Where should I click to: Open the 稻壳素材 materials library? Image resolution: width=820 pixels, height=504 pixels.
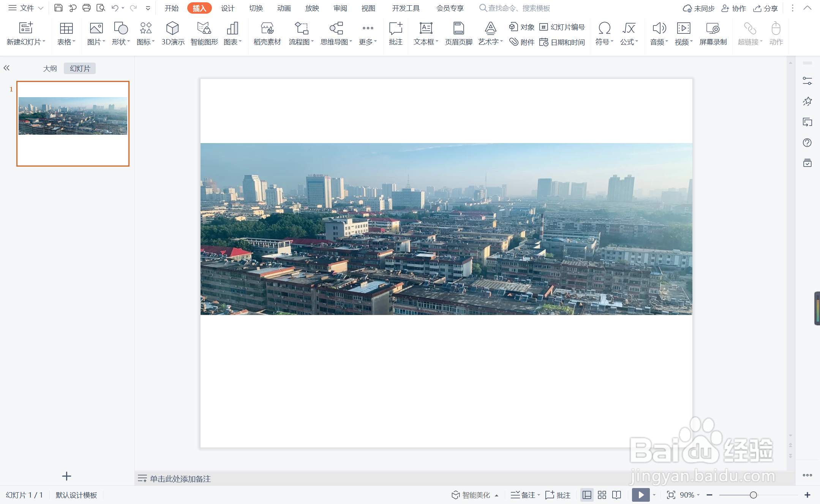click(x=267, y=33)
